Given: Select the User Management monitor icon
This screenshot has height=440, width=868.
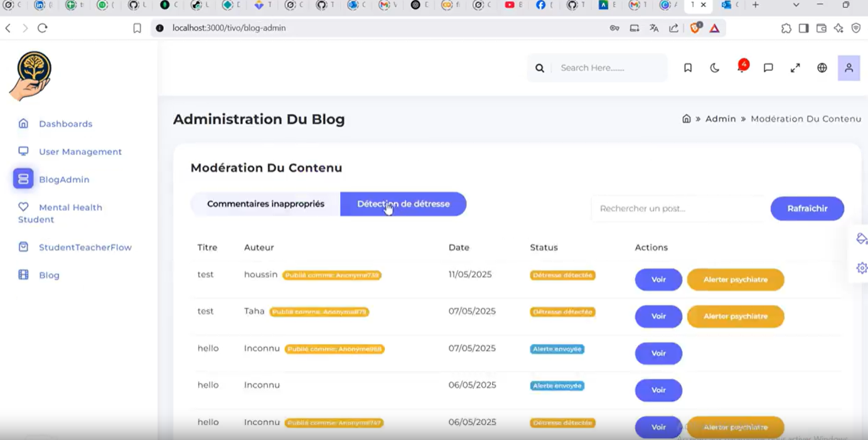Looking at the screenshot, I should [x=23, y=151].
